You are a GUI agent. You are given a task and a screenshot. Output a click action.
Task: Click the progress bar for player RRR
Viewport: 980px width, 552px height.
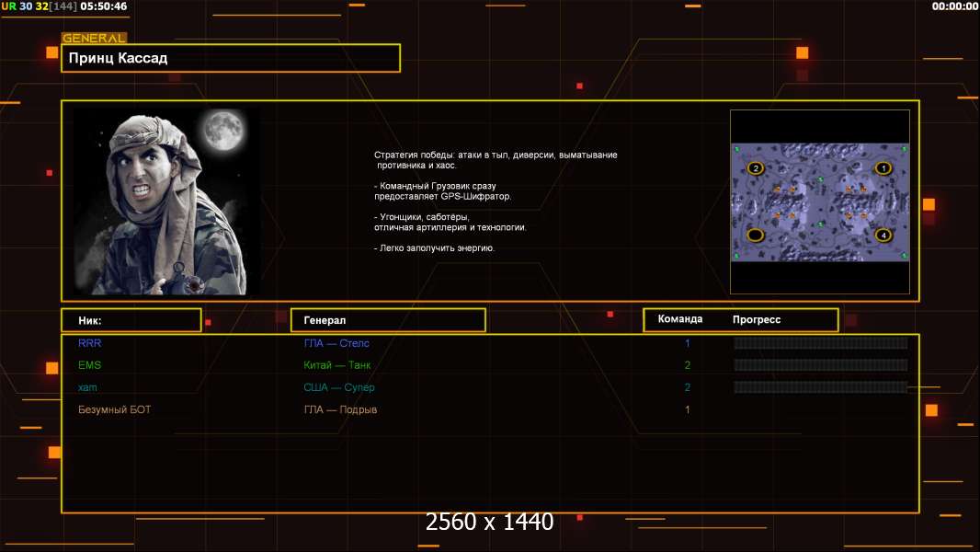pos(820,343)
